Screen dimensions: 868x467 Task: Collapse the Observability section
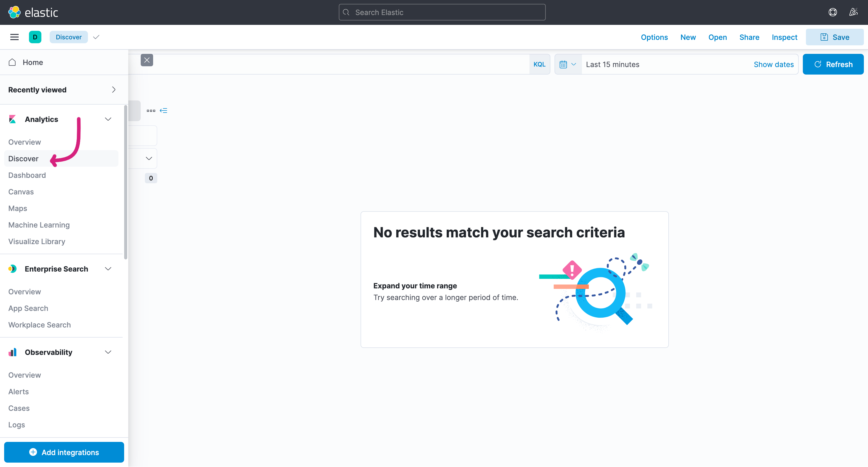pyautogui.click(x=108, y=352)
